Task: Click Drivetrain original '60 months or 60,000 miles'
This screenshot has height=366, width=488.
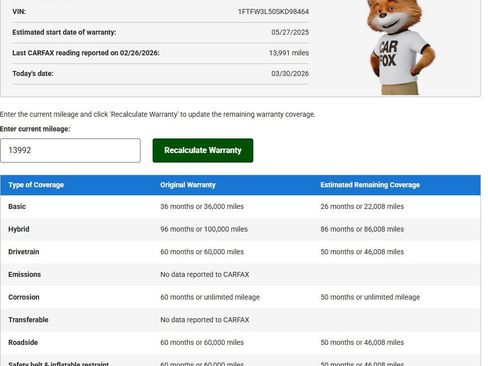Action: [202, 252]
